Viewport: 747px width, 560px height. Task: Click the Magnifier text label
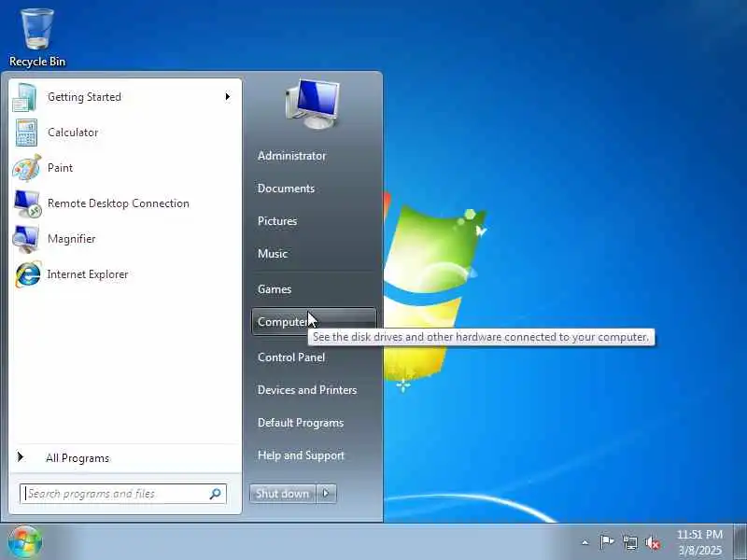point(72,239)
